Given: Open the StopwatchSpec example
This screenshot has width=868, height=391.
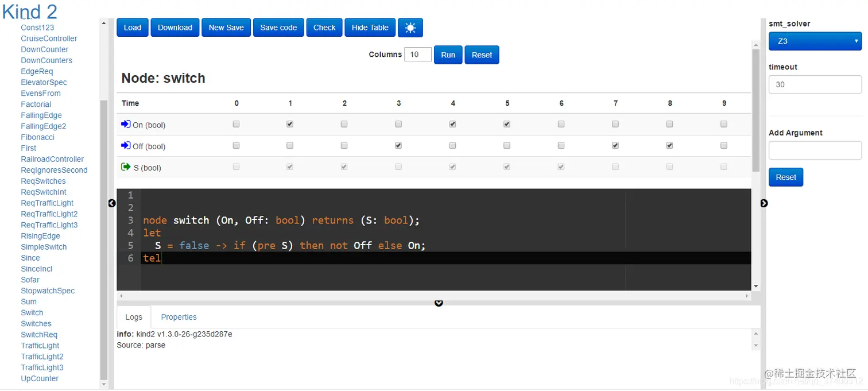Looking at the screenshot, I should pos(48,291).
